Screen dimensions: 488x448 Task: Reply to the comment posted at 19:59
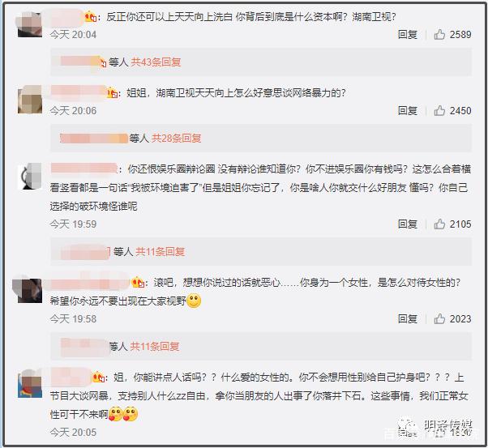408,224
